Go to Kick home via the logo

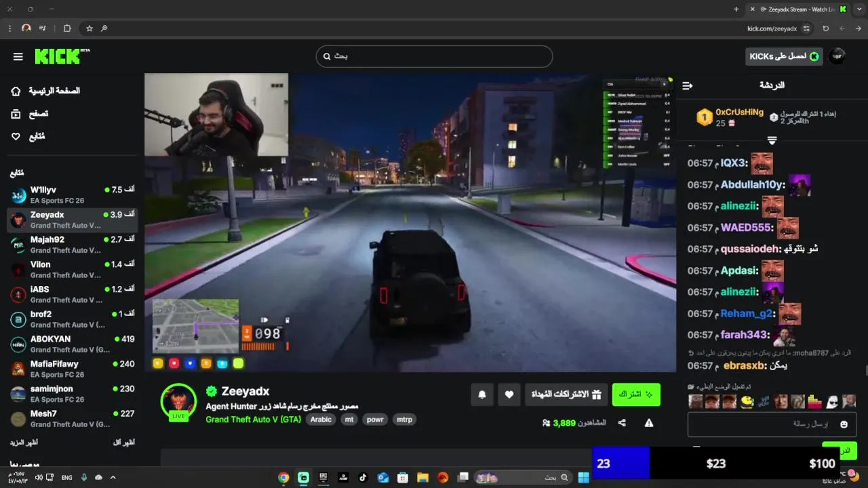[x=61, y=56]
